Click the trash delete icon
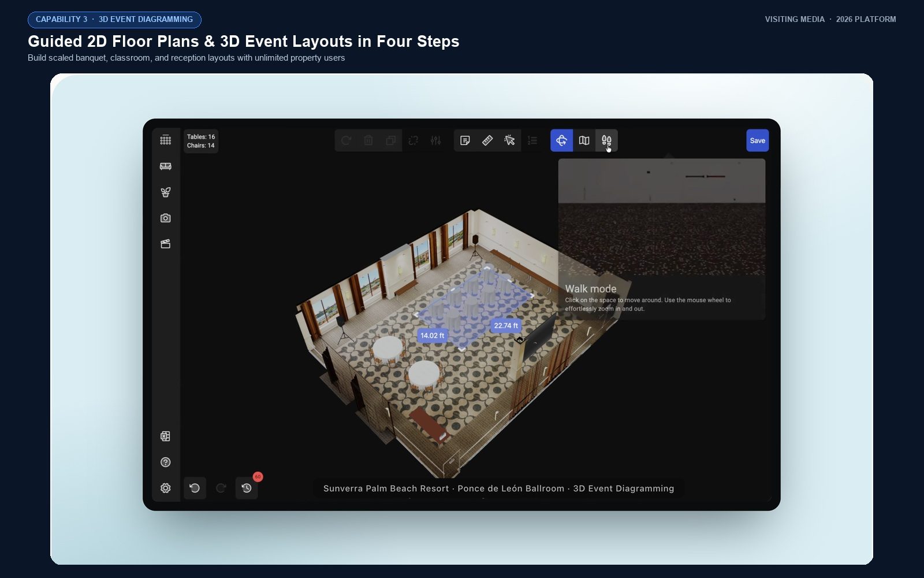Screen dimensions: 924x578 pos(368,140)
